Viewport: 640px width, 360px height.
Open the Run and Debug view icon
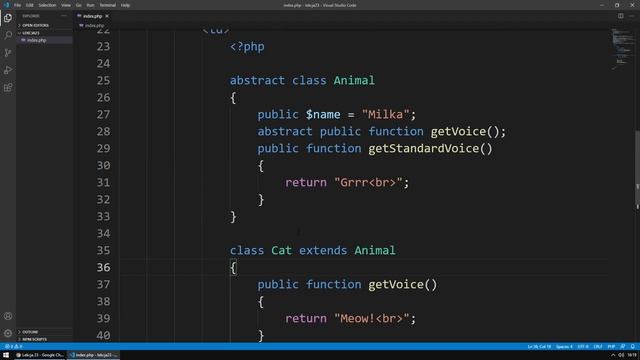click(x=8, y=70)
